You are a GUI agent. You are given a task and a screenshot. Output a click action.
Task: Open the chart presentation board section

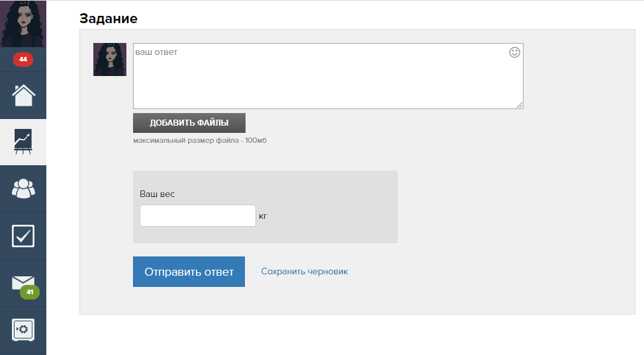point(23,142)
